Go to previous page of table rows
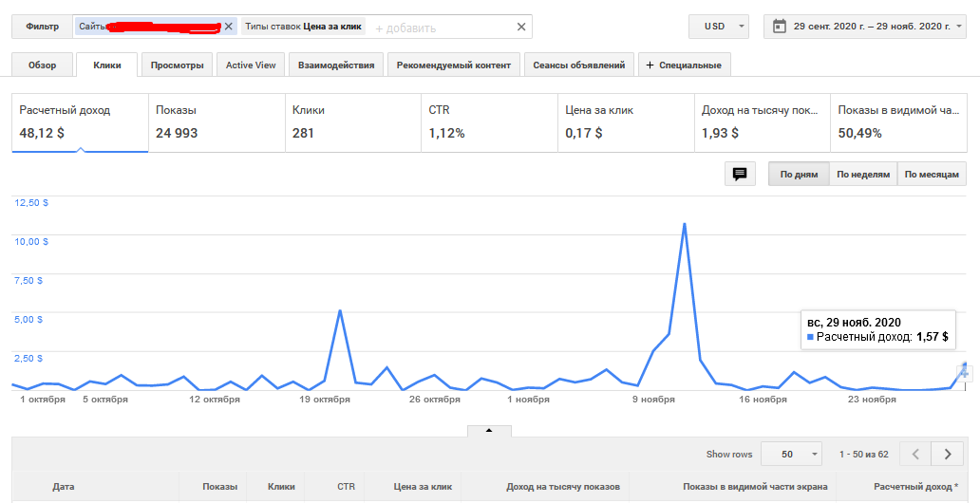 [x=915, y=454]
